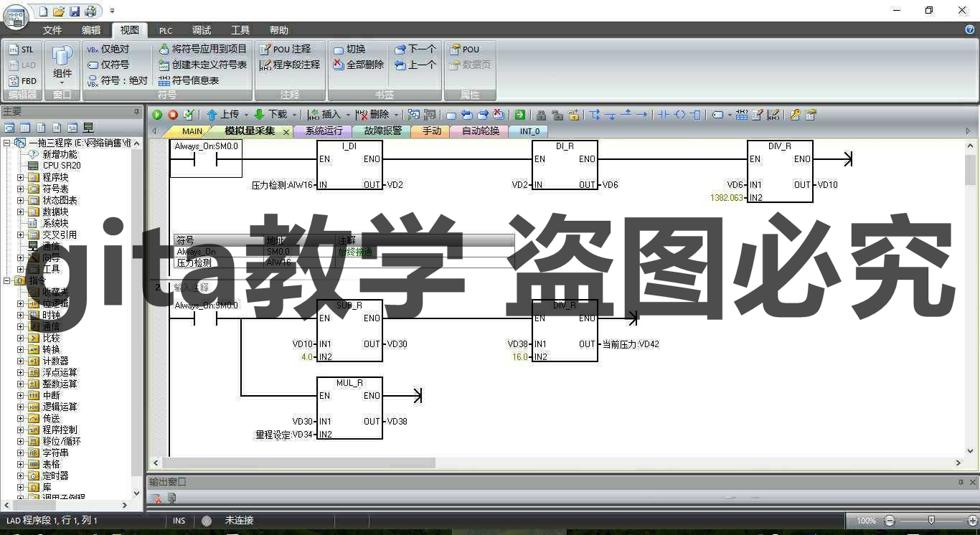Image resolution: width=980 pixels, height=535 pixels.
Task: Expand the 计数器 instruction folder
Action: point(21,361)
